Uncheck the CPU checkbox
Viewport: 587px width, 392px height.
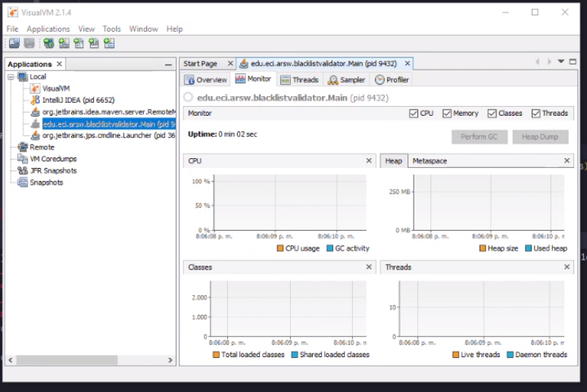click(414, 114)
